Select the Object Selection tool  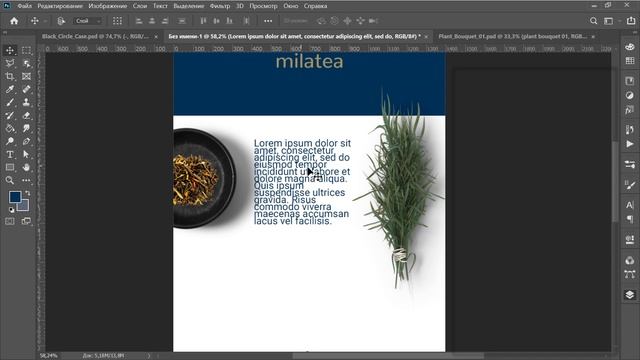click(x=26, y=63)
